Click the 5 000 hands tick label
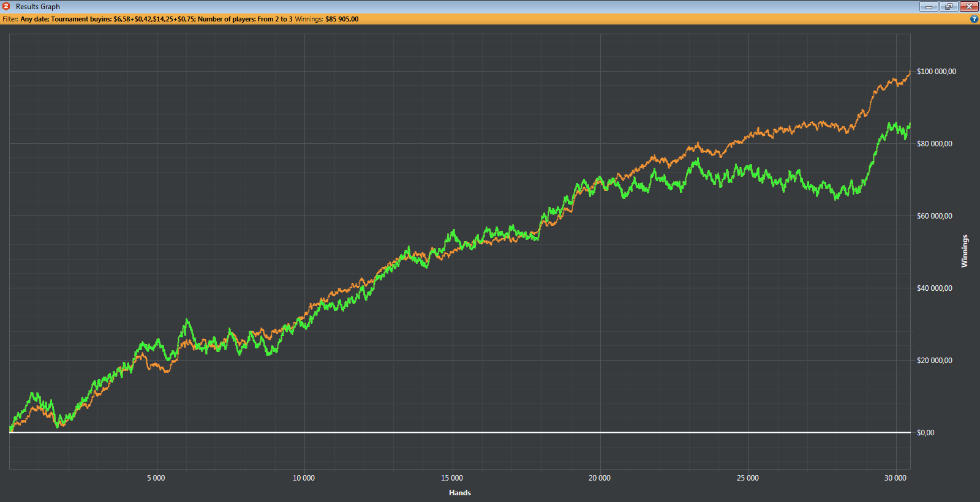 pos(156,478)
